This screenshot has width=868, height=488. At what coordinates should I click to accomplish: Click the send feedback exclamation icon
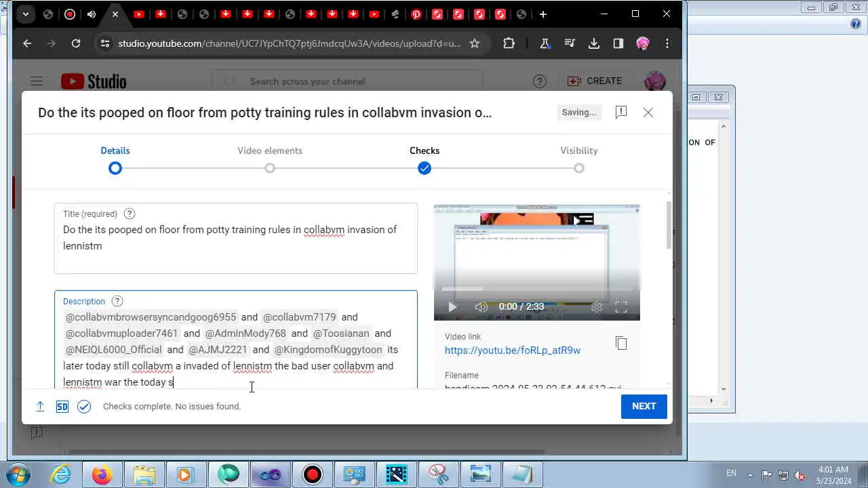[620, 113]
